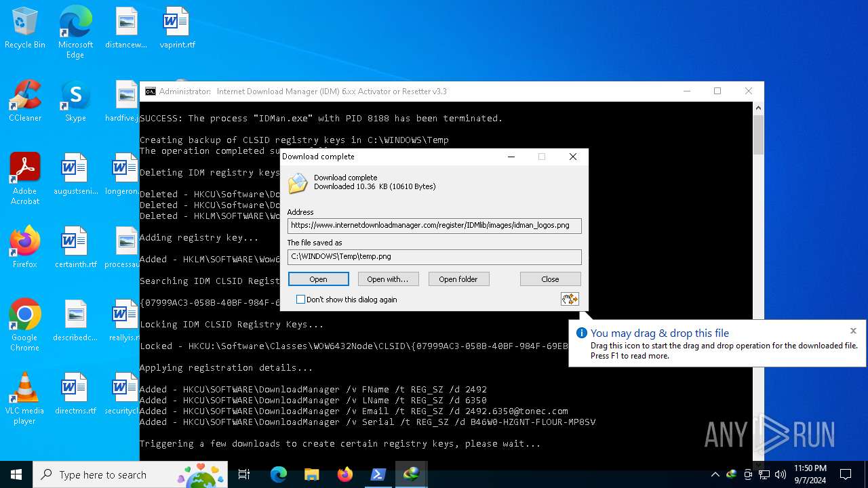Click 'You may drag & drop this file' heading
Viewport: 868px width, 488px height.
(x=660, y=333)
